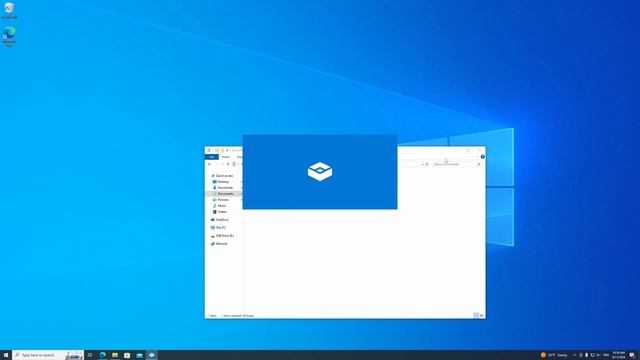Open the address bar history dropdown
The image size is (640, 360).
click(x=423, y=164)
